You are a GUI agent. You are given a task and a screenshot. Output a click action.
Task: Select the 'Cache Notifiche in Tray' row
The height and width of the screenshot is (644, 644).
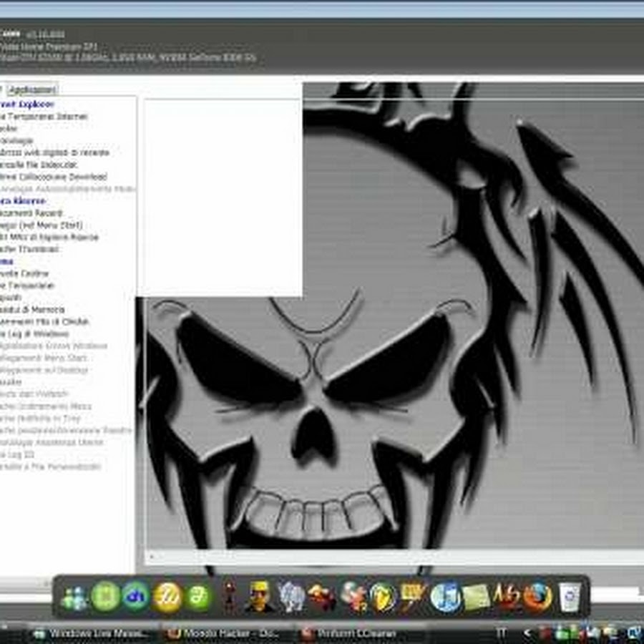pos(40,419)
